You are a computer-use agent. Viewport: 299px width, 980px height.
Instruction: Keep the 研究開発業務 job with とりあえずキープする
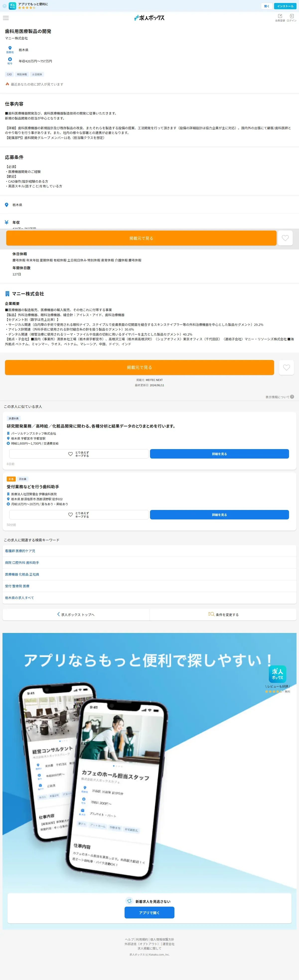79,454
